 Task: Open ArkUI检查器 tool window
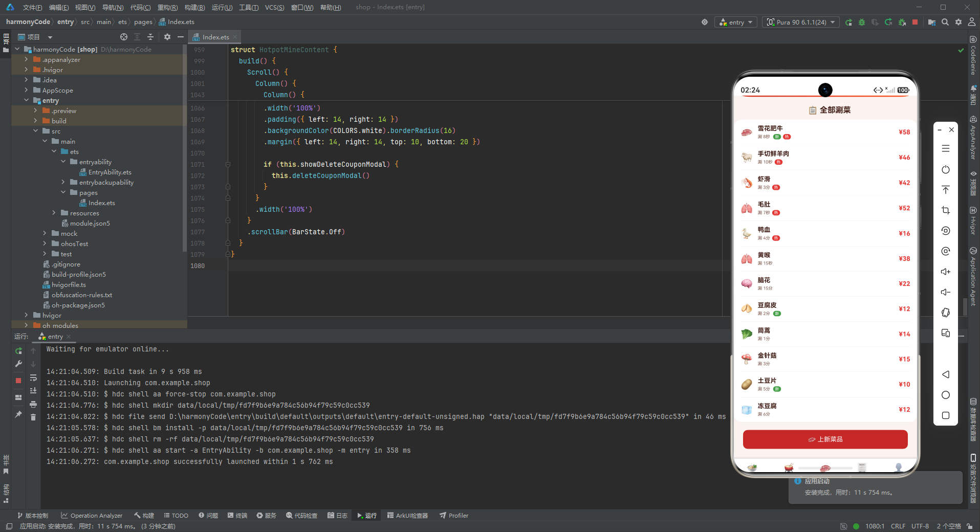(x=407, y=516)
